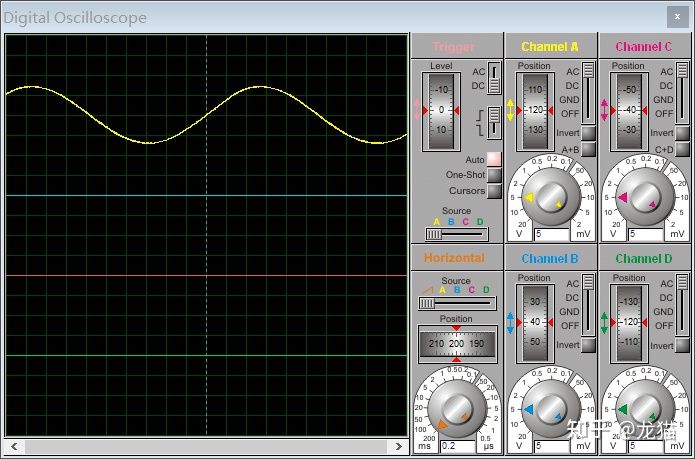Screen dimensions: 695x459
Task: Click the Trigger panel heading
Action: tap(453, 47)
